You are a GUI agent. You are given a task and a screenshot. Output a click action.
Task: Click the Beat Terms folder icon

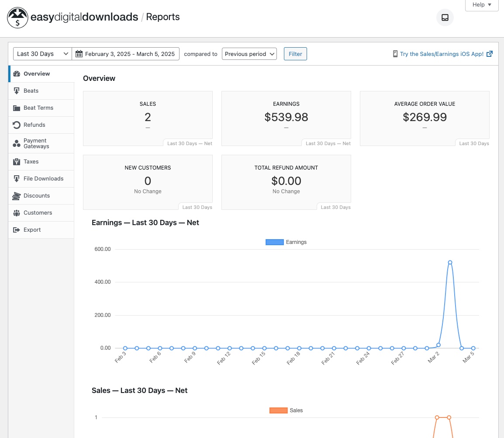click(17, 108)
